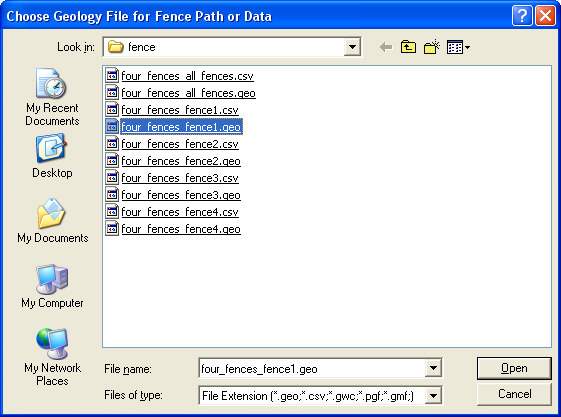Open My Recent Documents shortcut
This screenshot has height=417, width=561.
click(52, 97)
